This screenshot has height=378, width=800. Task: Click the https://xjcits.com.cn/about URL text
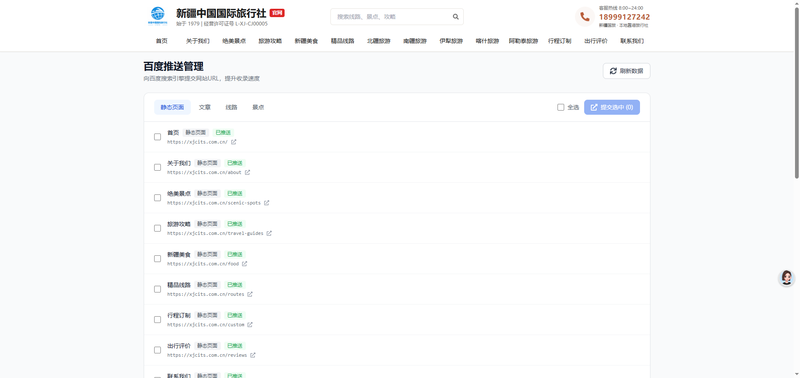(x=205, y=172)
